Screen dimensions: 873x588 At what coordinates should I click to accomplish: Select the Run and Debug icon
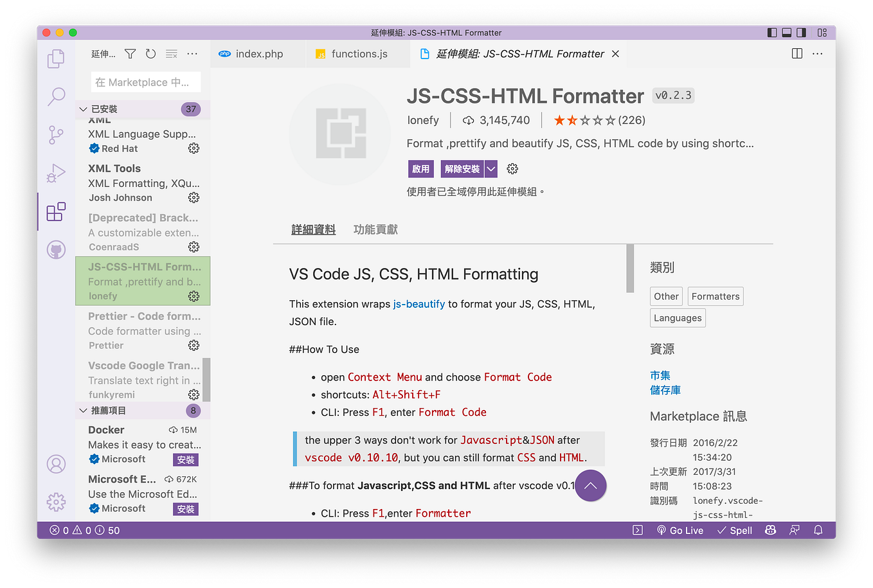(x=56, y=174)
